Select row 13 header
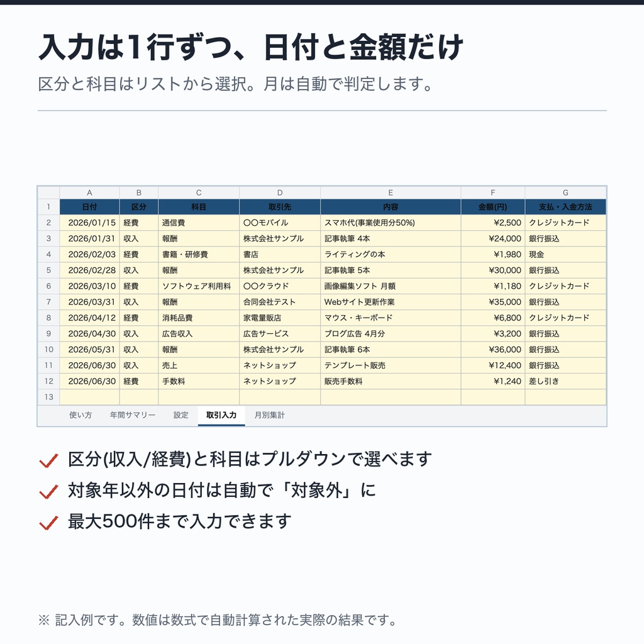644x644 pixels. [49, 397]
